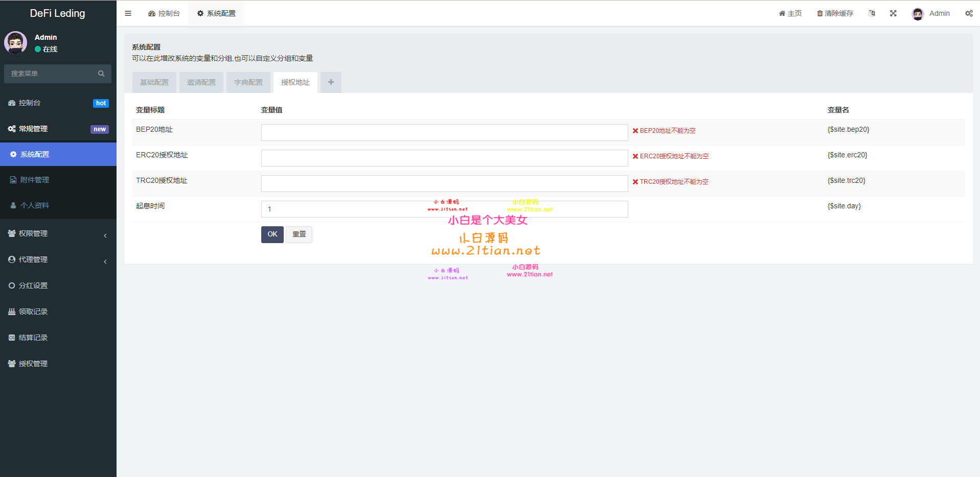The height and width of the screenshot is (477, 980).
Task: Click the search magnifier icon in sidebar
Action: tap(101, 74)
